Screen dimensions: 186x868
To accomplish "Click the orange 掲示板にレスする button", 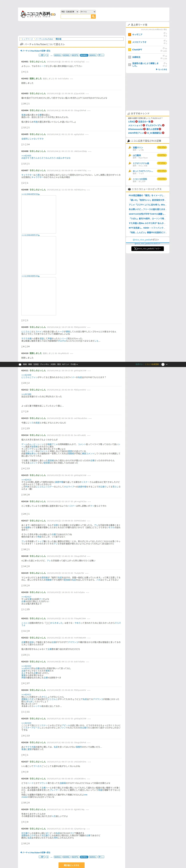I will 72,865.
